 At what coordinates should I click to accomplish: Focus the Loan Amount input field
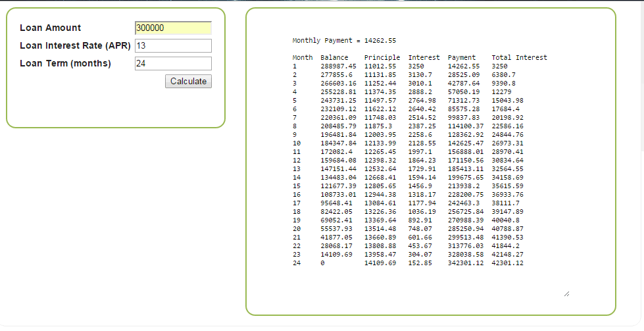click(x=173, y=28)
